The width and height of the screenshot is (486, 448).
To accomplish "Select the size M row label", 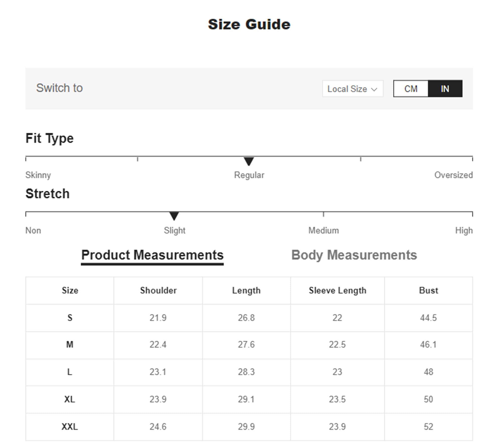I will 70,345.
